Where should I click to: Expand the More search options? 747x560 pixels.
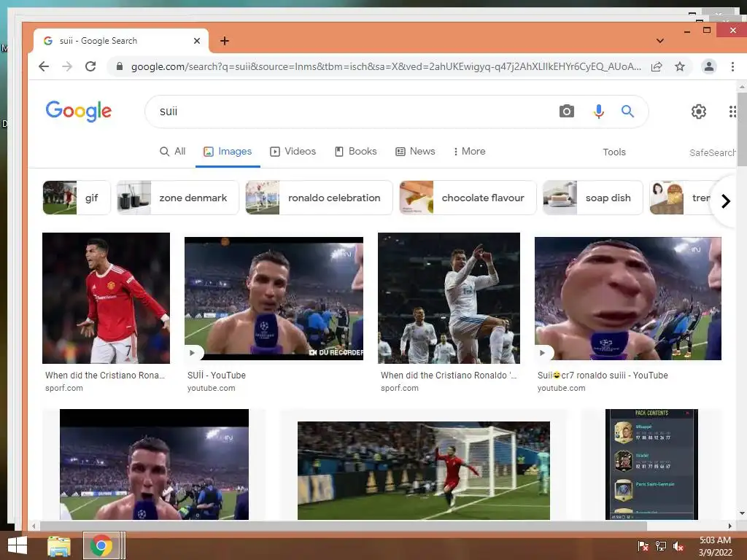pos(469,152)
